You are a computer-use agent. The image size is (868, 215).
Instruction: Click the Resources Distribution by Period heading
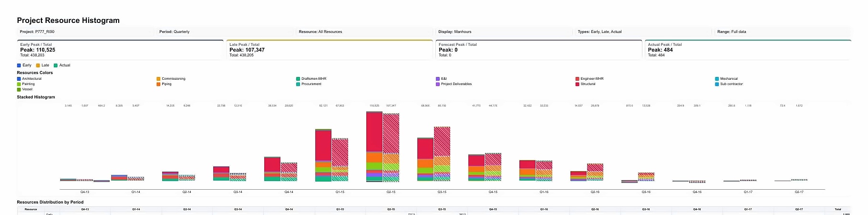tap(50, 202)
